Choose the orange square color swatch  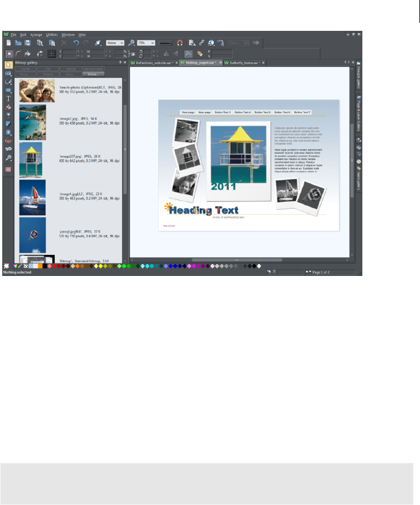40,266
